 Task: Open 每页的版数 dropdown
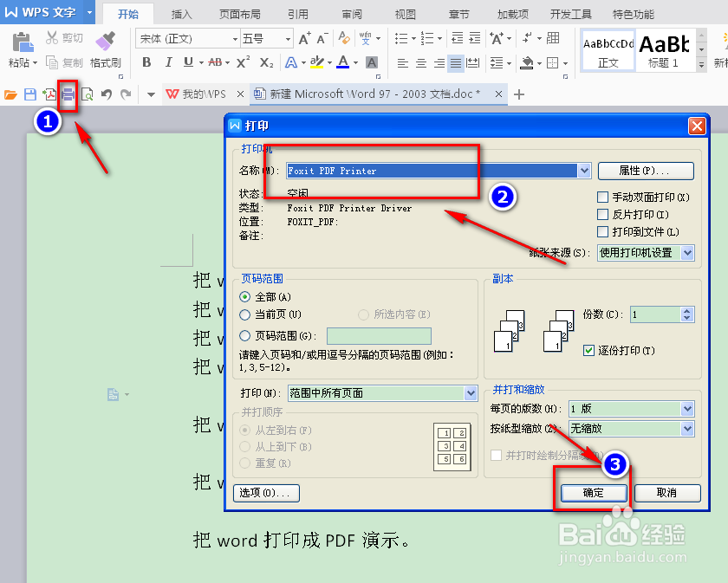[x=687, y=409]
